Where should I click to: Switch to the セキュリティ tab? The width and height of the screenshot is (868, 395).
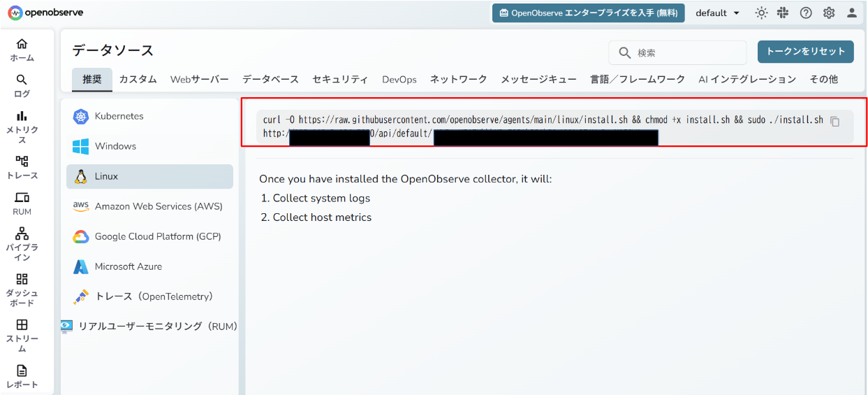click(x=340, y=80)
